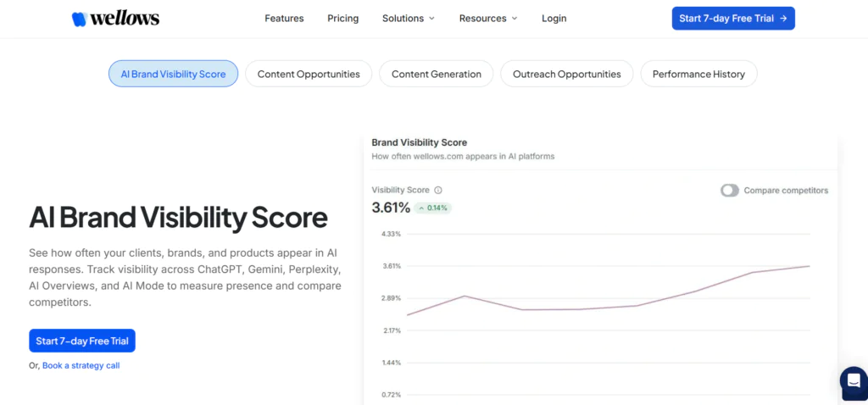Expand the Resources dropdown menu
This screenshot has width=868, height=405.
pyautogui.click(x=488, y=19)
